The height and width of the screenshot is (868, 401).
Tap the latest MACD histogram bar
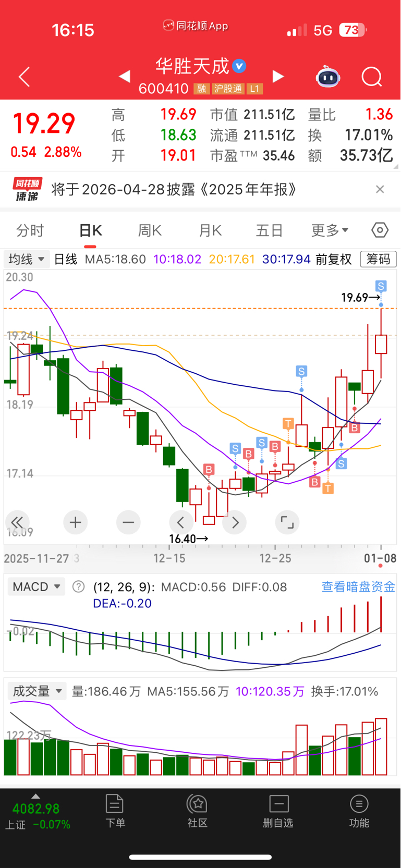tap(381, 614)
